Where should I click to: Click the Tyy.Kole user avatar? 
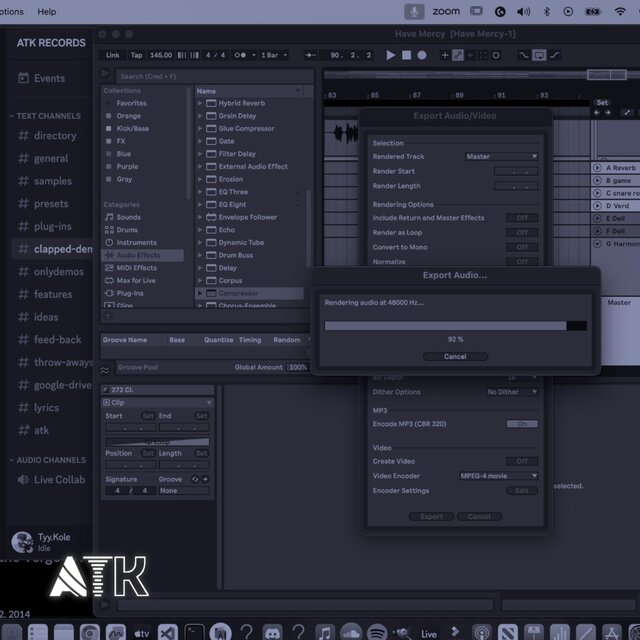tap(22, 542)
